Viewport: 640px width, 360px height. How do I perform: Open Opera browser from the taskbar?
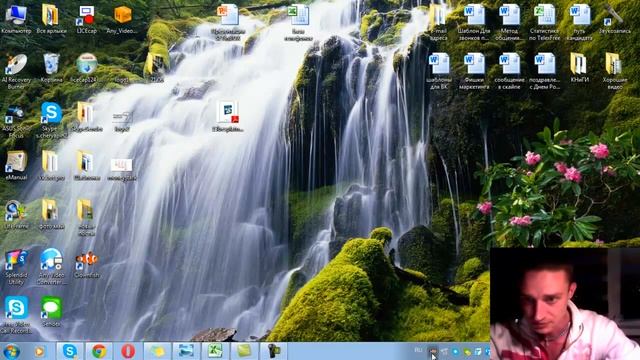128,351
